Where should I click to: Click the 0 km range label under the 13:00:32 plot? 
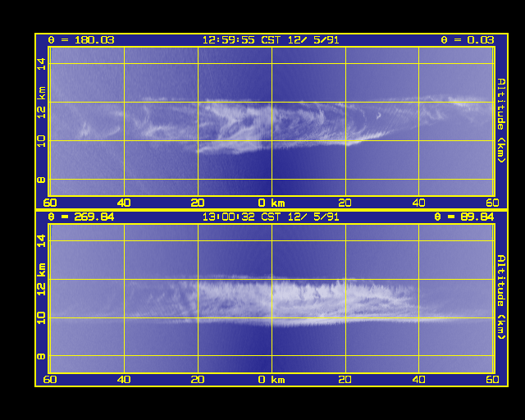272,380
